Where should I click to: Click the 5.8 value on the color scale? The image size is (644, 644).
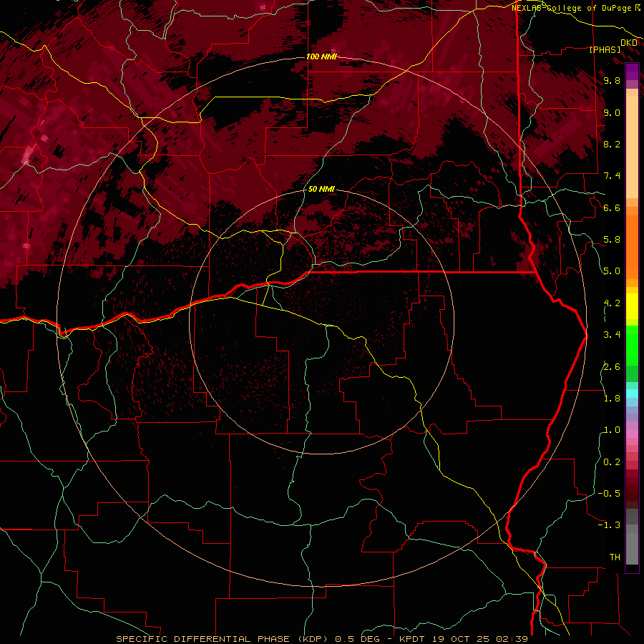(612, 240)
